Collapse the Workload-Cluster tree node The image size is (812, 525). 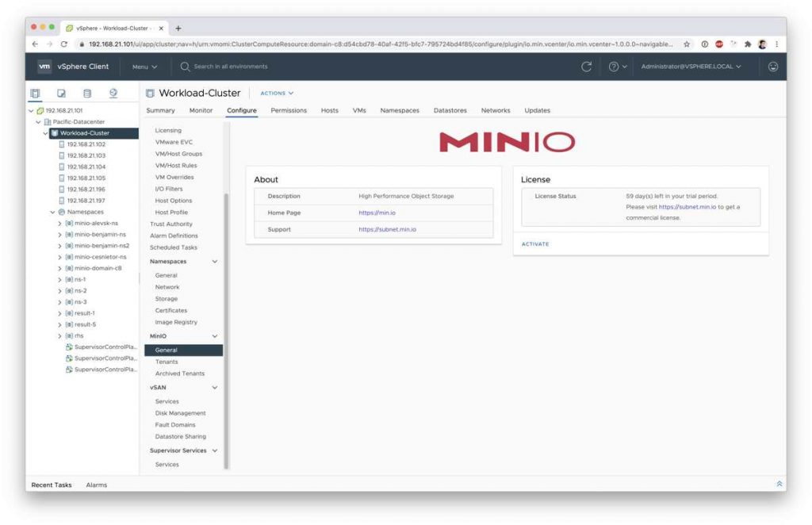[44, 132]
